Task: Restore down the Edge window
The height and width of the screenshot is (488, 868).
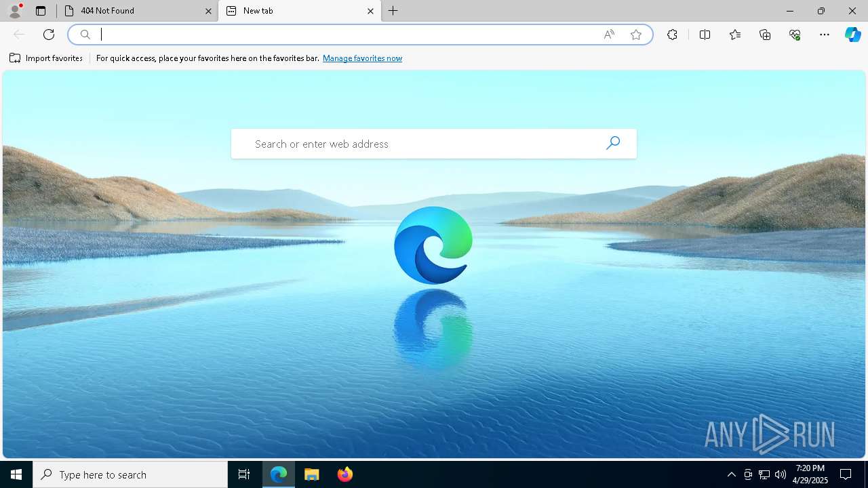Action: coord(821,11)
